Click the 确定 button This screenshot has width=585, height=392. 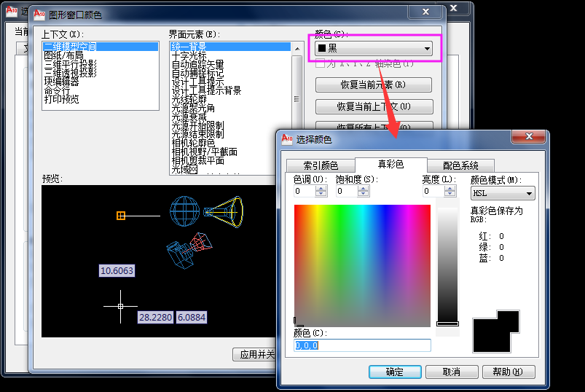click(395, 372)
